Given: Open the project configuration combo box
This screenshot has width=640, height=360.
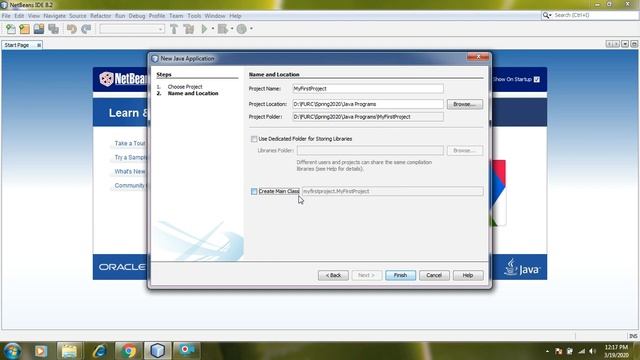Looking at the screenshot, I should point(132,29).
